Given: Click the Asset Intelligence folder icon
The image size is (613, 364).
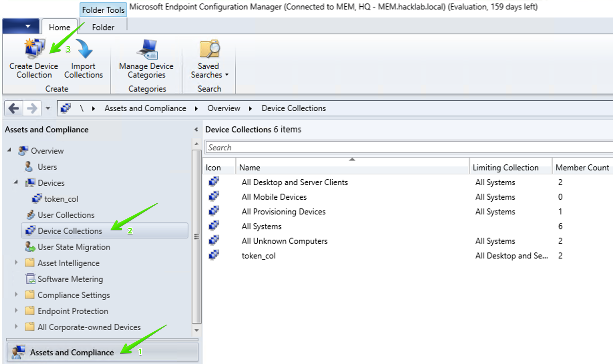Looking at the screenshot, I should click(x=30, y=263).
